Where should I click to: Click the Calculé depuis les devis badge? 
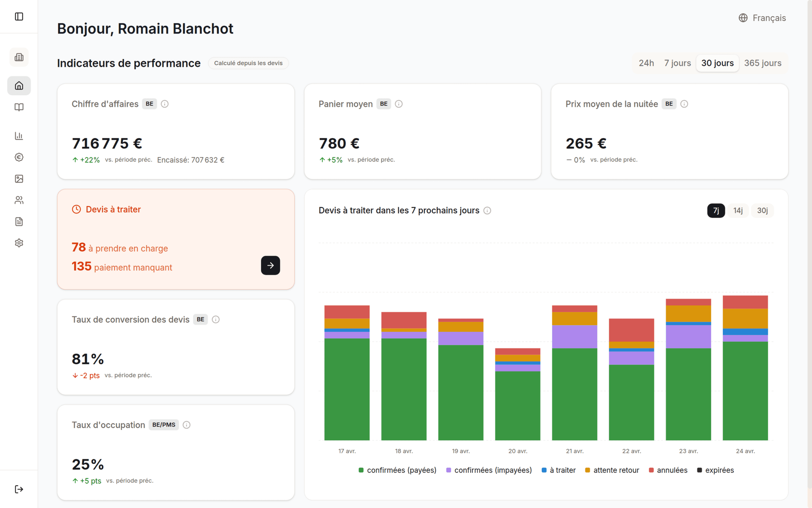point(248,63)
